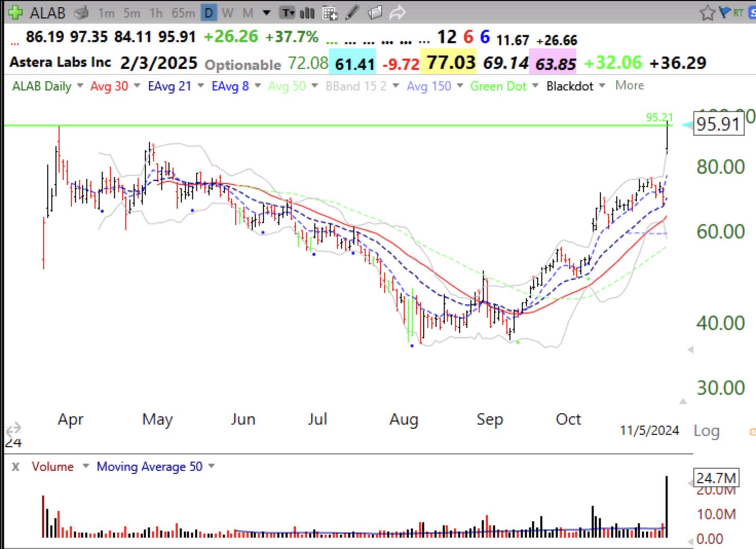Click the printer icon beside ALAB
This screenshot has width=756, height=549.
click(81, 13)
